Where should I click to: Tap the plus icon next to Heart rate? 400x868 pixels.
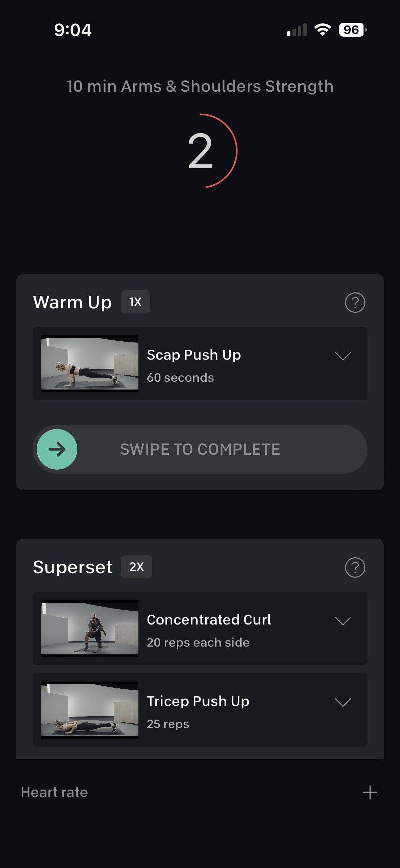370,793
